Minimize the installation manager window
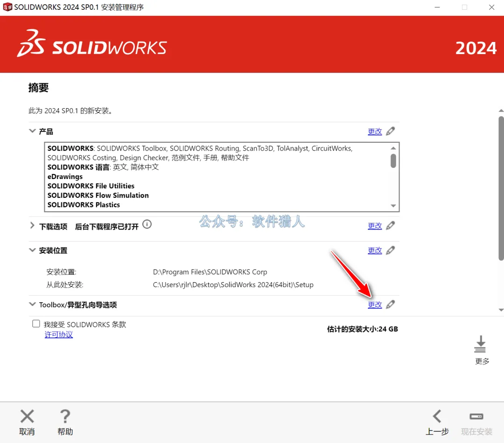Screen dimensions: 504x443 [437, 7]
